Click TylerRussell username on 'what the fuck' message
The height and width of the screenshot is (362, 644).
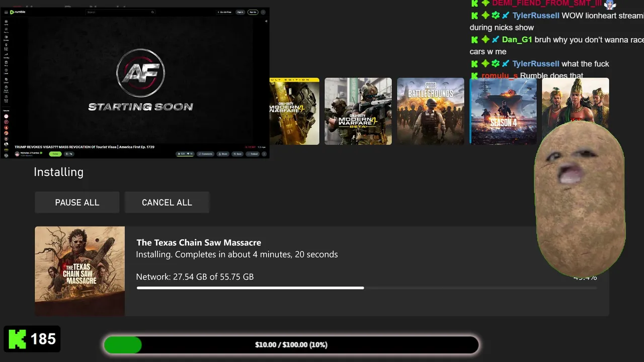pyautogui.click(x=536, y=64)
